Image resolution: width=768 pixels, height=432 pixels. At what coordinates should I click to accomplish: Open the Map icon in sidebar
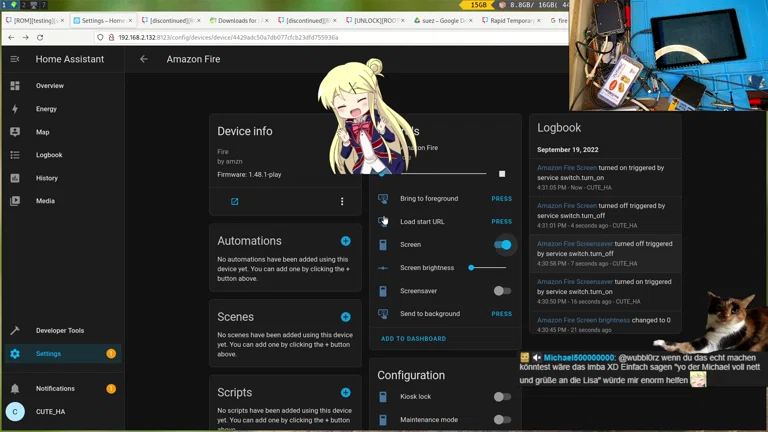pyautogui.click(x=15, y=132)
